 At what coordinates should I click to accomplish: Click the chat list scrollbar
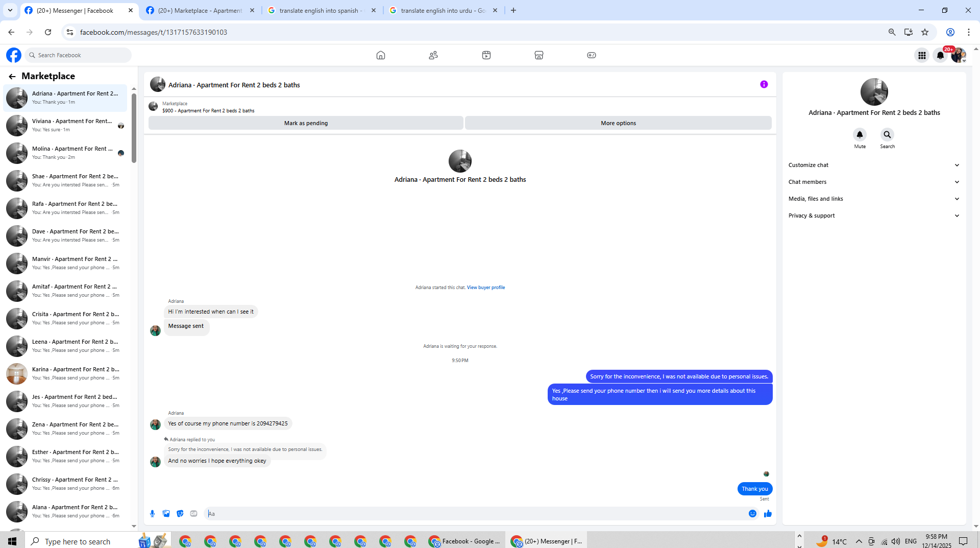coord(134,128)
